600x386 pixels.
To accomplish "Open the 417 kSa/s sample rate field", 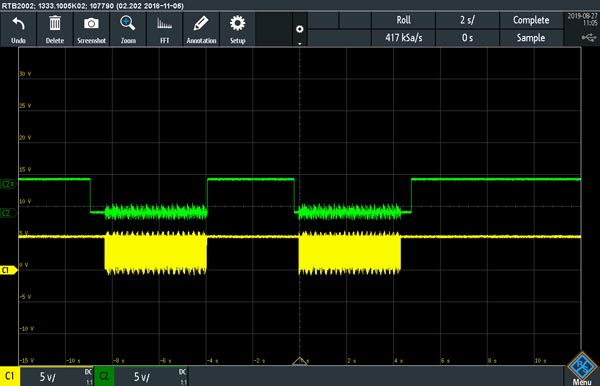I will (403, 38).
